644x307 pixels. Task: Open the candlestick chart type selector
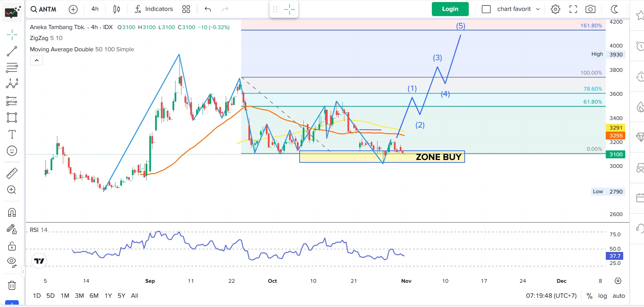coord(117,9)
